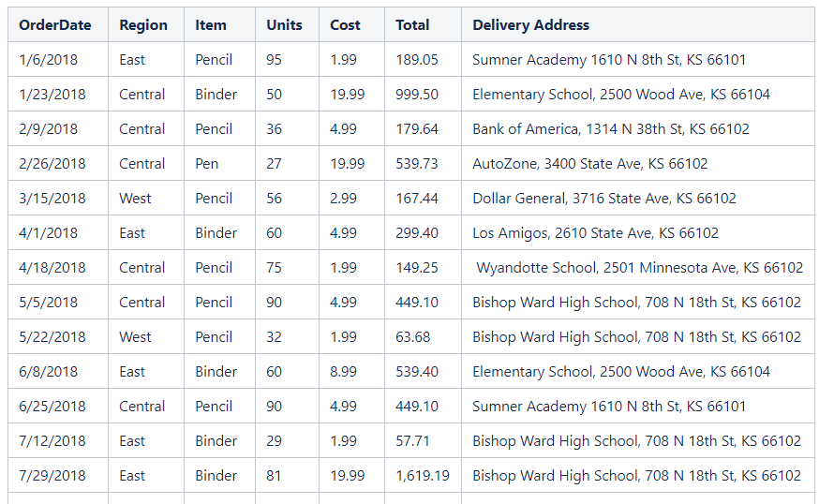Click the Sumner Academy address in first row
Viewport: 819px width, 504px height.
click(609, 60)
